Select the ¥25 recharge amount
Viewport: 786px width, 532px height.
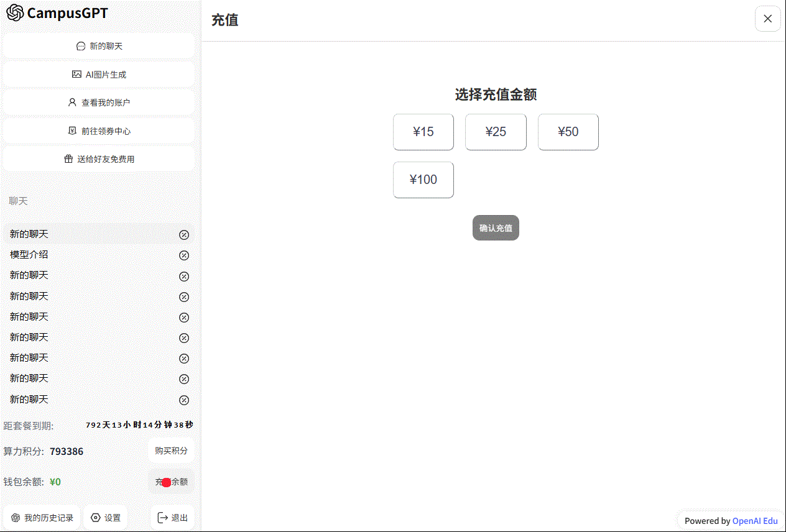pos(496,132)
